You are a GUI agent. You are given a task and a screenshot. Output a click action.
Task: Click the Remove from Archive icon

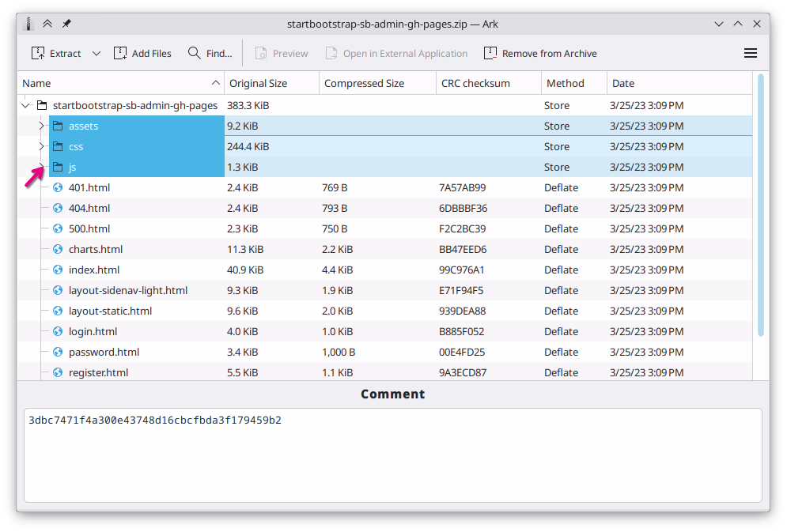pyautogui.click(x=491, y=53)
